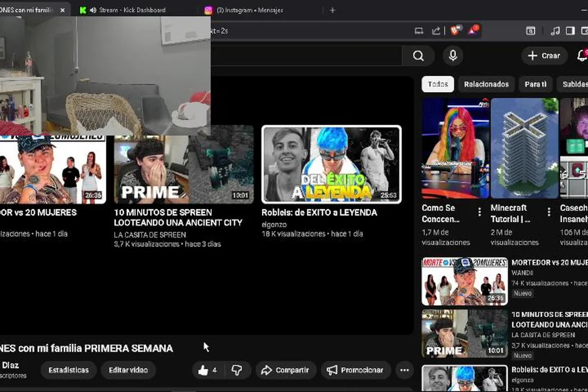Click the tab search toolbar icon
This screenshot has width=588, height=392.
530,30
